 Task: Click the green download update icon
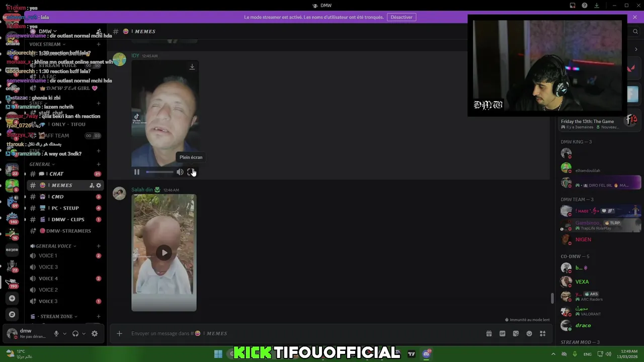(x=597, y=6)
